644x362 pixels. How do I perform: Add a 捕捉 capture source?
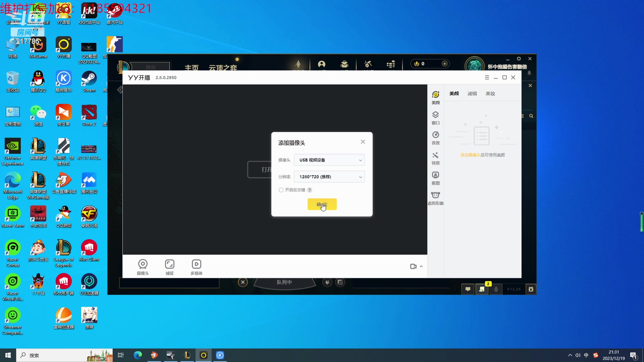[170, 267]
